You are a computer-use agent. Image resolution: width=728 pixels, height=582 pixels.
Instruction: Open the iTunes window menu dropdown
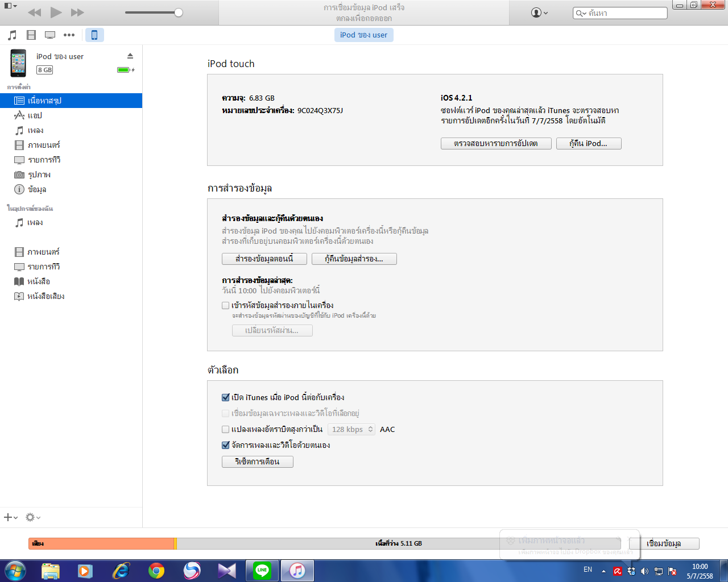click(x=11, y=6)
